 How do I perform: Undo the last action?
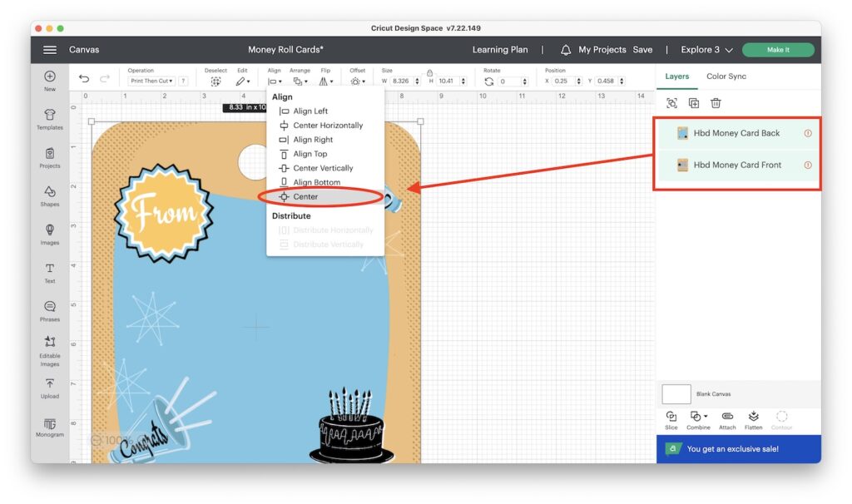[84, 79]
